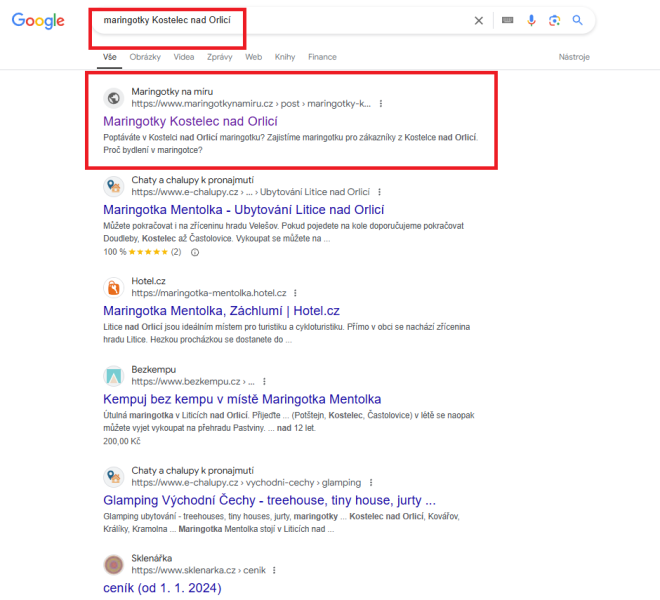
Task: Click the Hotel.cz orange favicon
Action: coord(114,288)
